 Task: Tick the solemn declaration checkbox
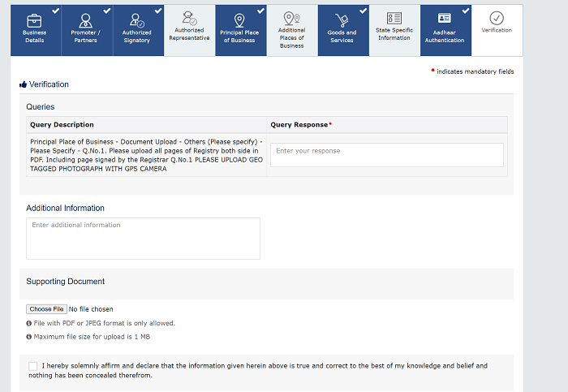(x=32, y=366)
